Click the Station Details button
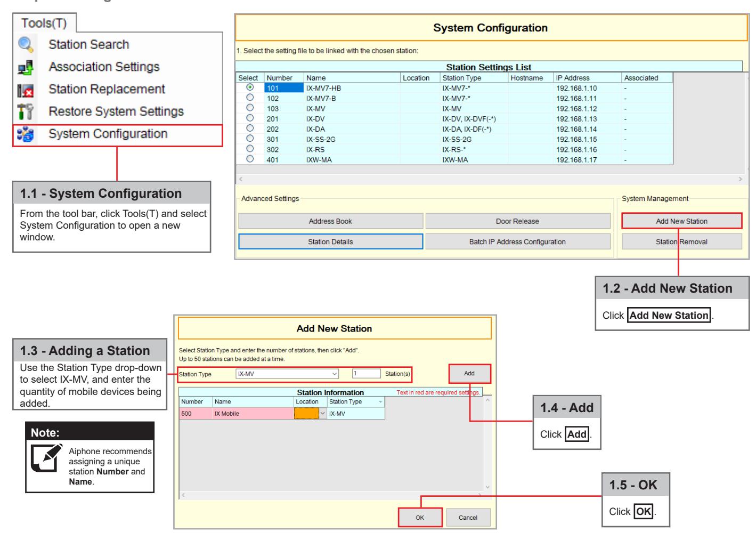The height and width of the screenshot is (540, 756). (330, 241)
